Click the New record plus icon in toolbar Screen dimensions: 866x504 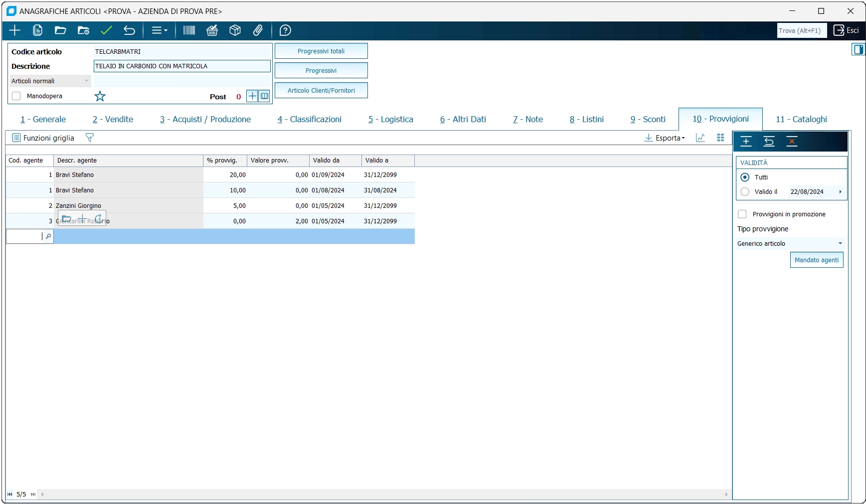click(x=15, y=30)
